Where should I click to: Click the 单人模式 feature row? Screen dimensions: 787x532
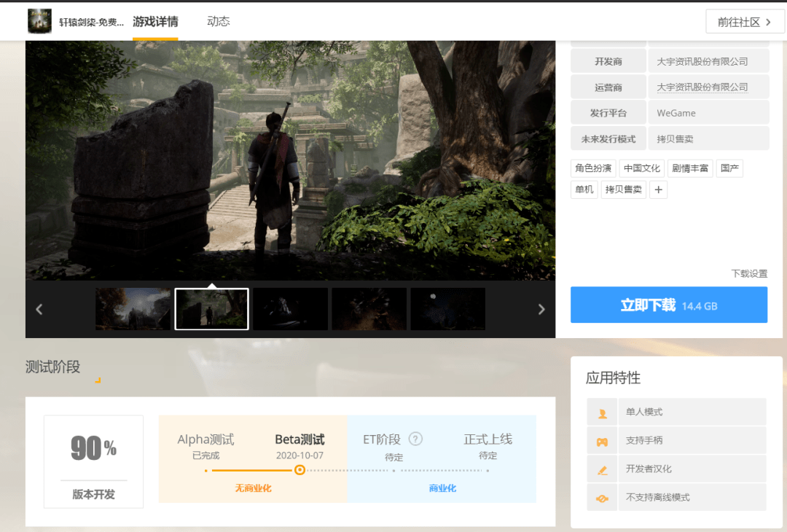(x=676, y=412)
